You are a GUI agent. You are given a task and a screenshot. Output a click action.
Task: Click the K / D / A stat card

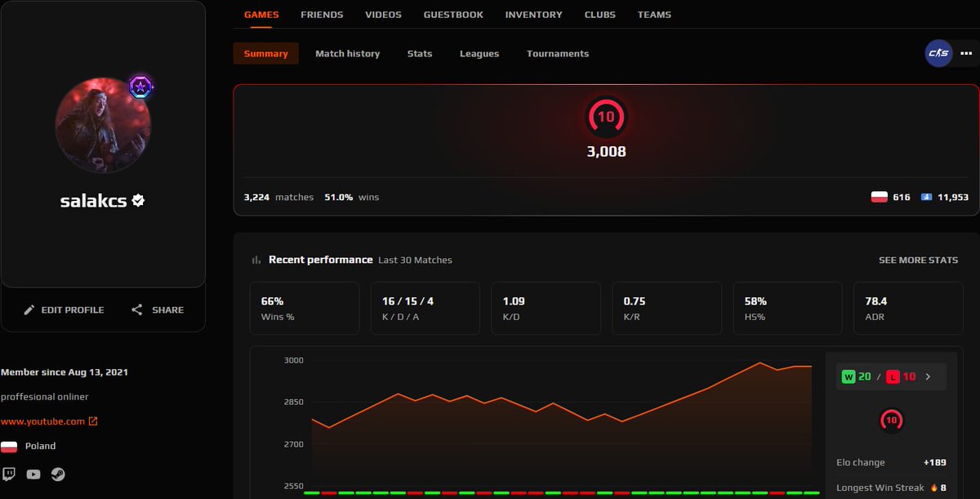pos(425,309)
